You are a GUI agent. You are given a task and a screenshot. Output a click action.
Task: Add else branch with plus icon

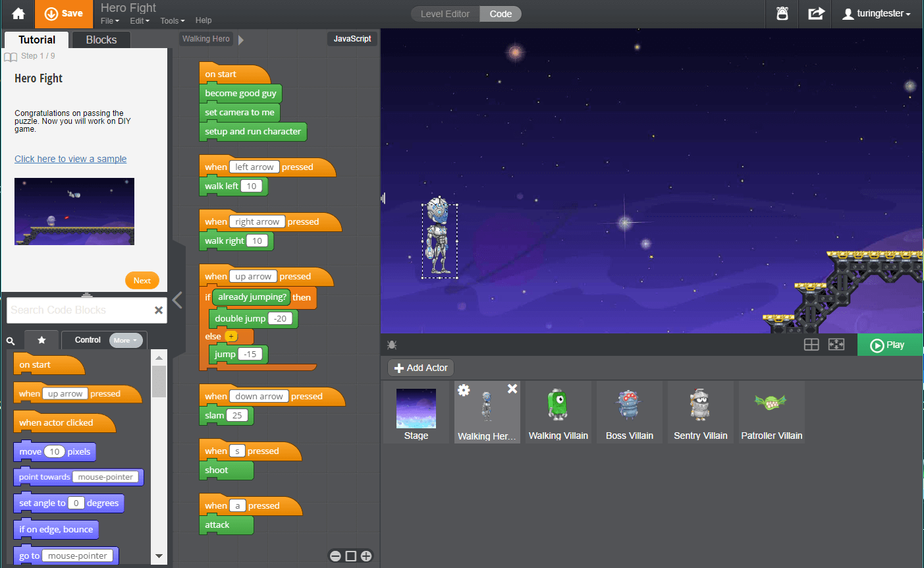click(x=231, y=336)
